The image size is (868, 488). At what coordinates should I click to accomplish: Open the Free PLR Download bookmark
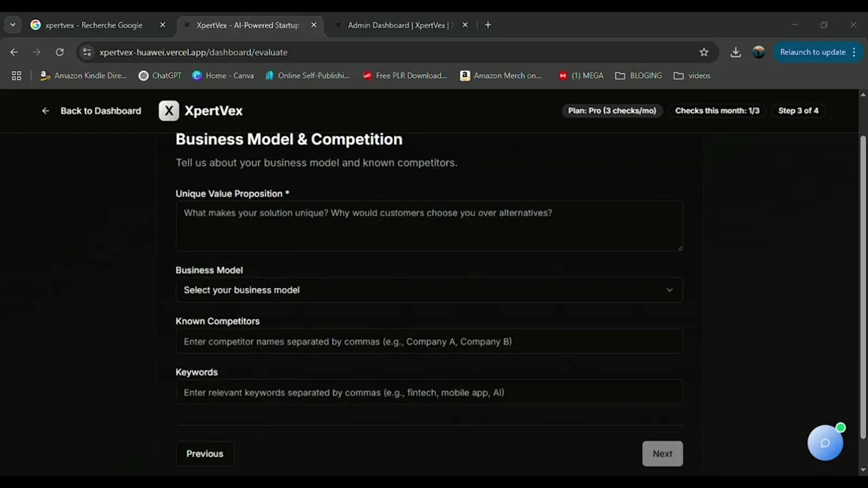[x=405, y=75]
